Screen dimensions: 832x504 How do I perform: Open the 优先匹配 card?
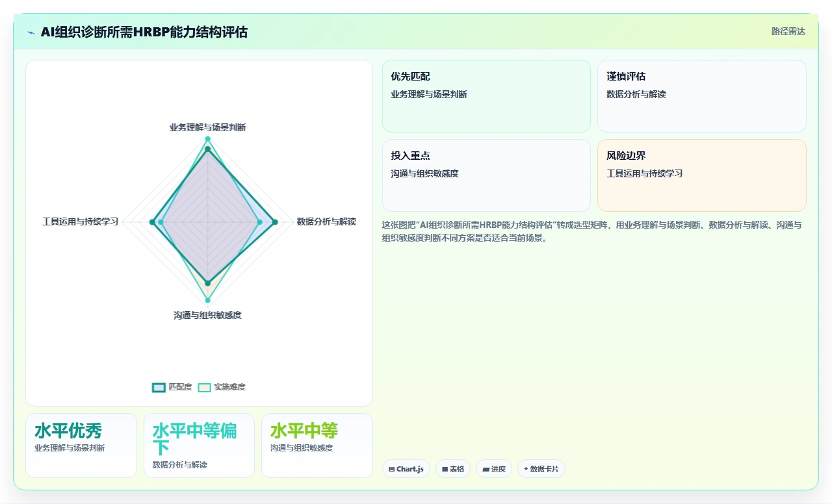[486, 96]
